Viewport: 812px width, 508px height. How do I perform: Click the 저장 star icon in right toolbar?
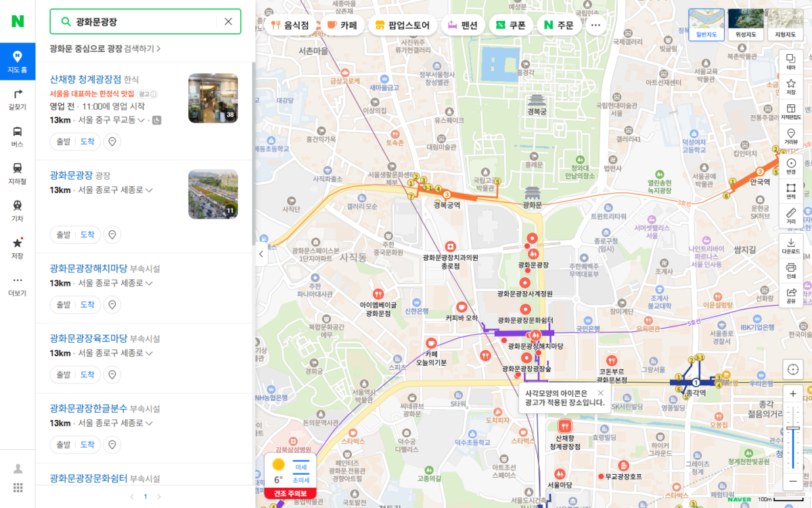pyautogui.click(x=790, y=87)
